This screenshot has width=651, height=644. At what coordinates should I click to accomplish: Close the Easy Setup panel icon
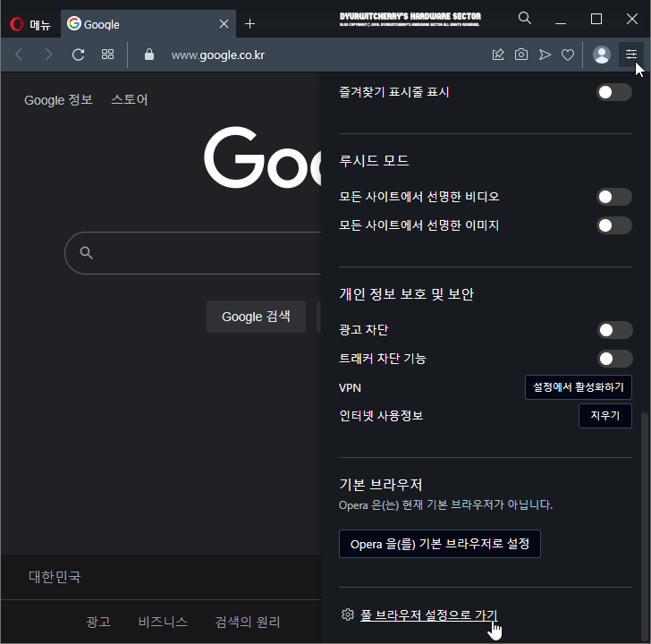[x=631, y=54]
